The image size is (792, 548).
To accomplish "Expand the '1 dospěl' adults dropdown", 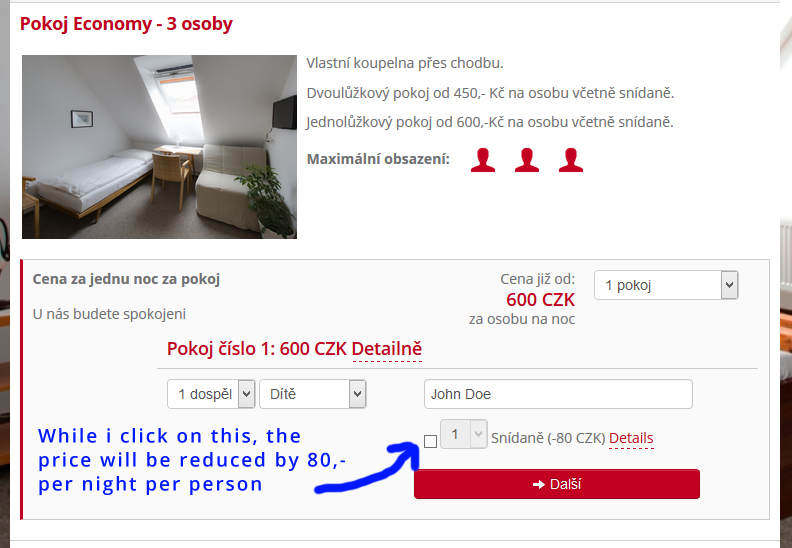I will (211, 394).
